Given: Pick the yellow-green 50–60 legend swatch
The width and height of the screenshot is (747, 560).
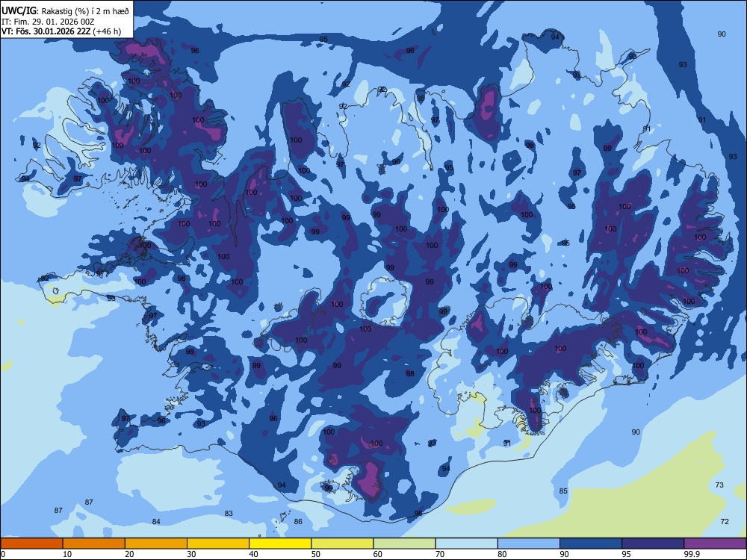Looking at the screenshot, I should tap(342, 544).
